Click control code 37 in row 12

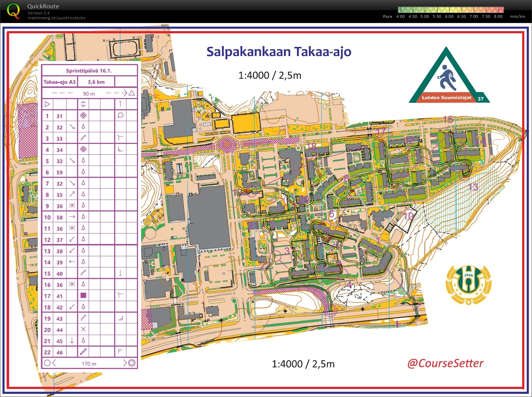(x=60, y=240)
